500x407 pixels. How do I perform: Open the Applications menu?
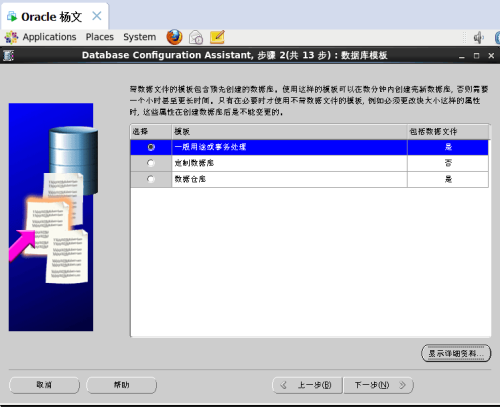click(49, 37)
